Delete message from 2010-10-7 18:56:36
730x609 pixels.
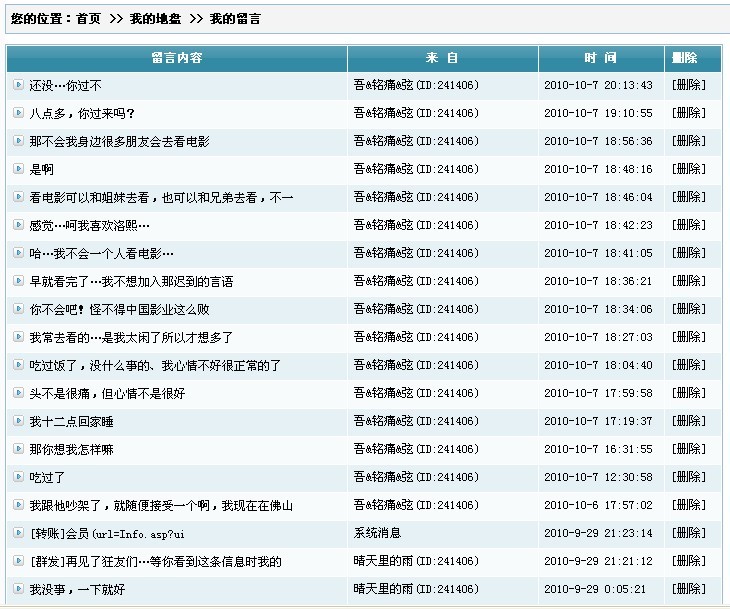click(x=689, y=141)
